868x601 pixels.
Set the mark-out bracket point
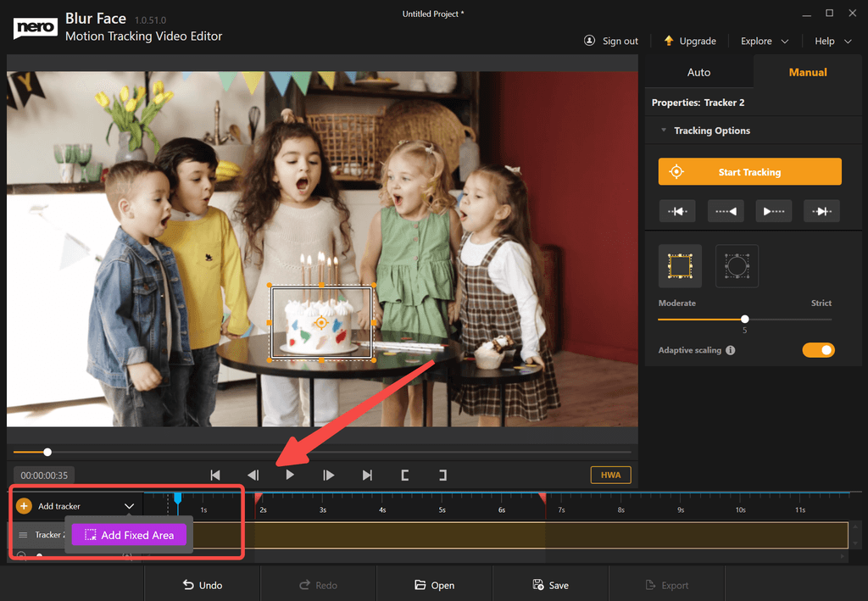click(x=442, y=475)
